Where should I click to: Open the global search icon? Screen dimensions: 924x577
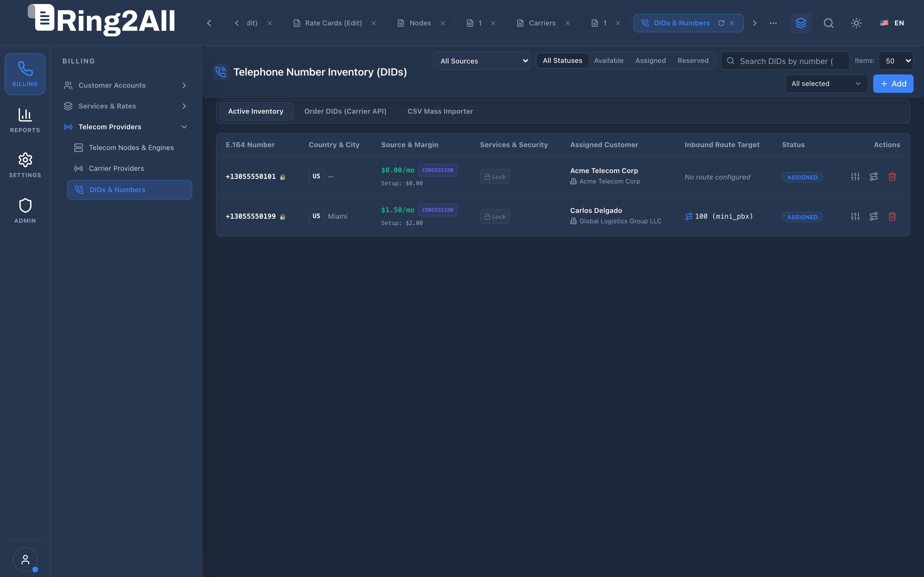point(828,23)
